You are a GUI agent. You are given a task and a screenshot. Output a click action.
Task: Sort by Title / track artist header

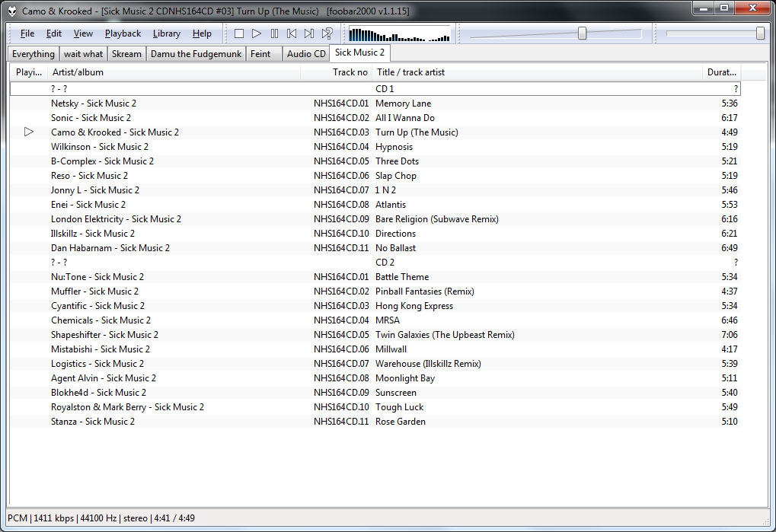537,72
